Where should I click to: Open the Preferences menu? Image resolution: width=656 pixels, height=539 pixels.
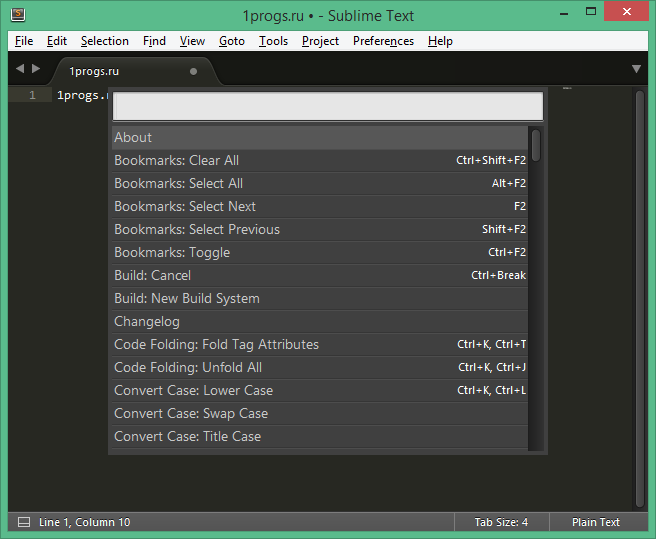pyautogui.click(x=383, y=41)
